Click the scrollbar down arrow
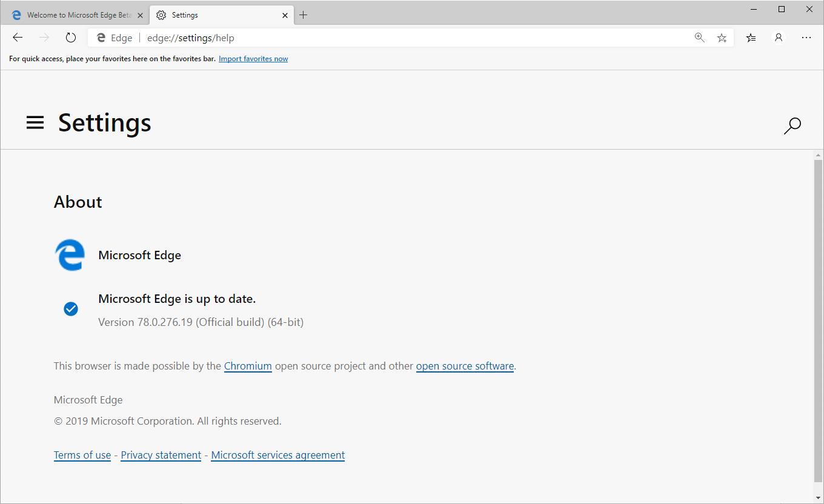This screenshot has height=504, width=824. point(818,498)
